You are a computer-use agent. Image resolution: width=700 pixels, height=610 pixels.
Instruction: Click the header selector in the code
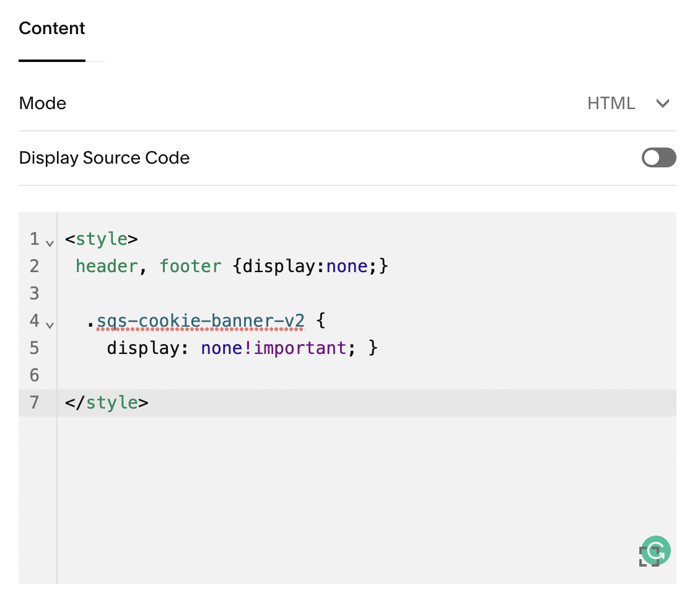pyautogui.click(x=107, y=267)
